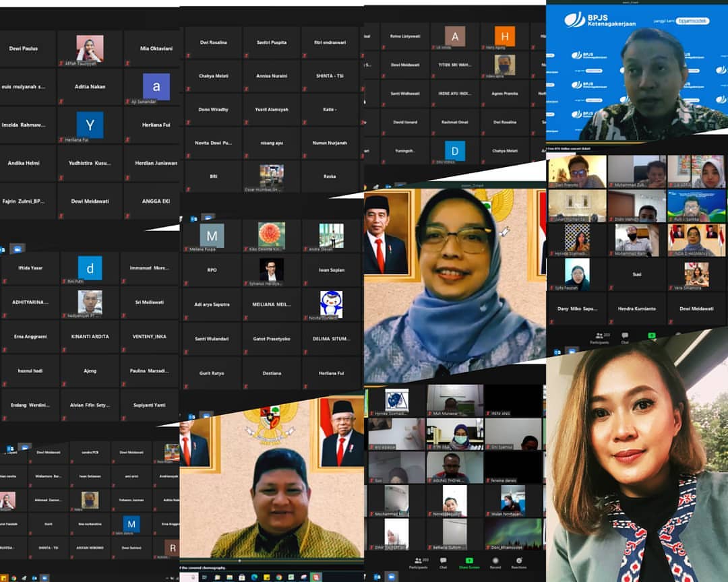Open Participants list in toolbar containing Record
This screenshot has height=582, width=728.
pyautogui.click(x=419, y=562)
